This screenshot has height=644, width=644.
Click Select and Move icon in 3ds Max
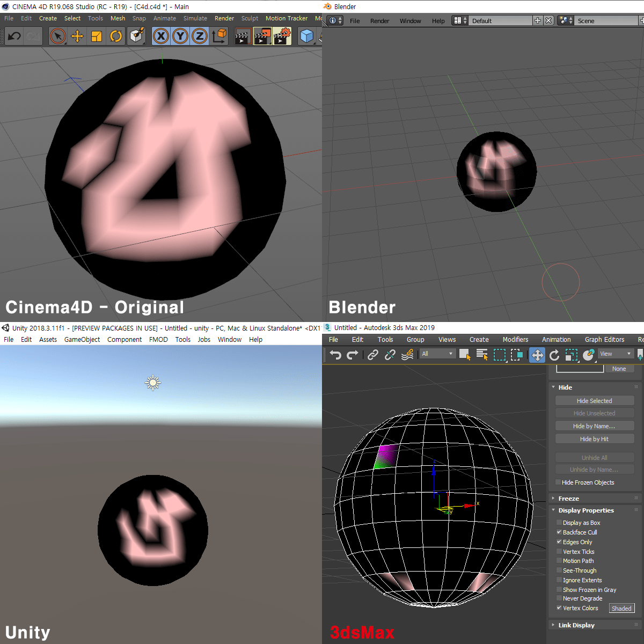pos(537,355)
